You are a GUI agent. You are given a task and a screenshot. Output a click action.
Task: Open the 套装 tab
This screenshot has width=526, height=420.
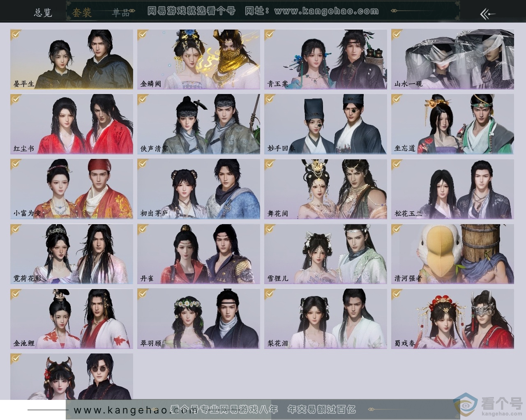[x=81, y=12]
